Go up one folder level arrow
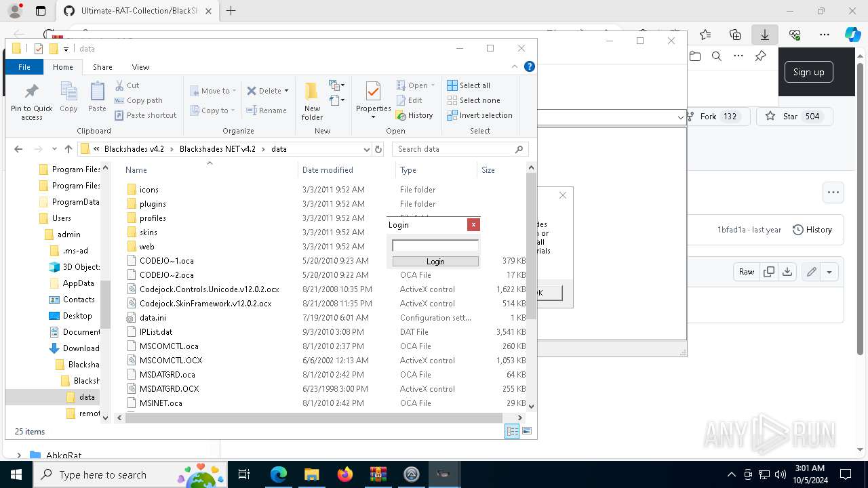Viewport: 868px width, 488px height. 68,149
